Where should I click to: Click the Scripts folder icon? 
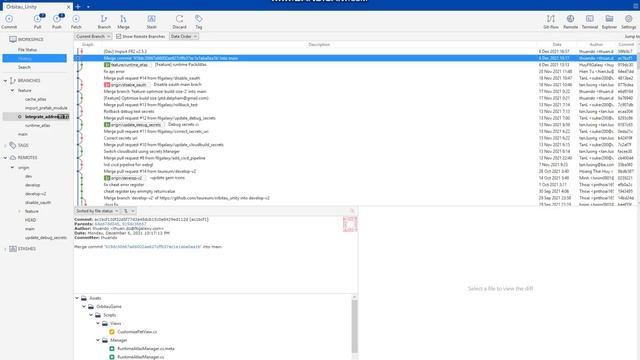pyautogui.click(x=98, y=315)
